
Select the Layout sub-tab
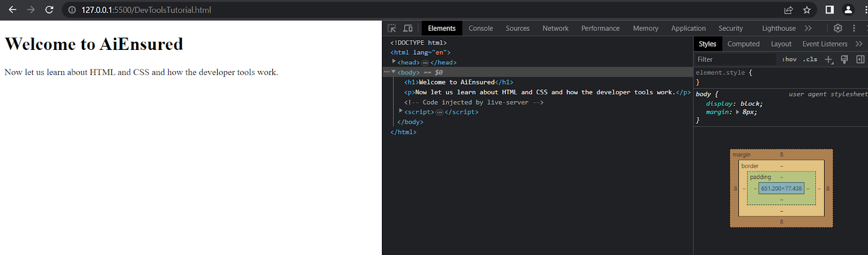click(781, 44)
